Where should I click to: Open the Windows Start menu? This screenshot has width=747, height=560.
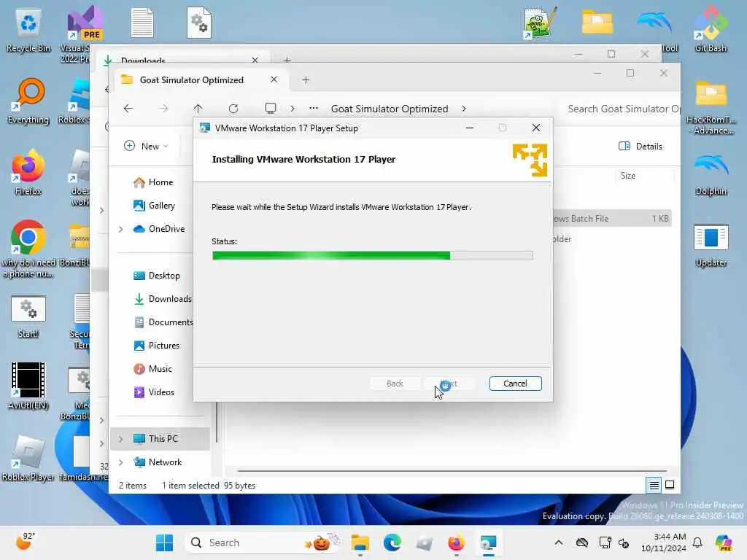click(164, 542)
